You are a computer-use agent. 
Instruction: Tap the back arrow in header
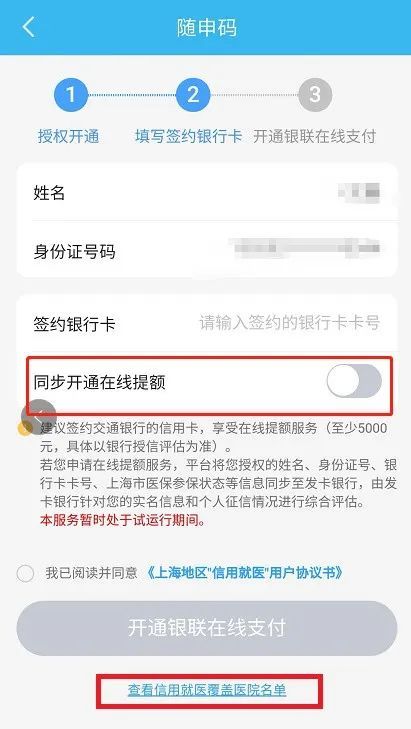[x=29, y=27]
